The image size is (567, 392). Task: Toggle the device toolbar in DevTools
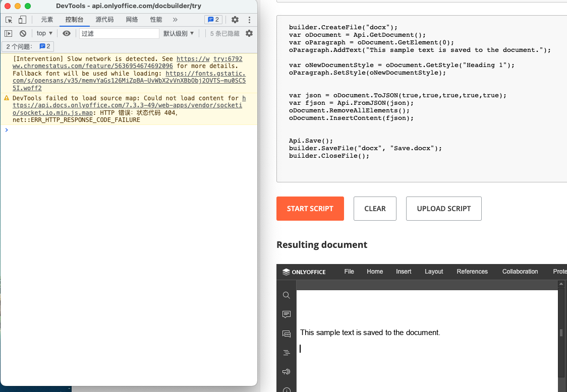[x=22, y=20]
